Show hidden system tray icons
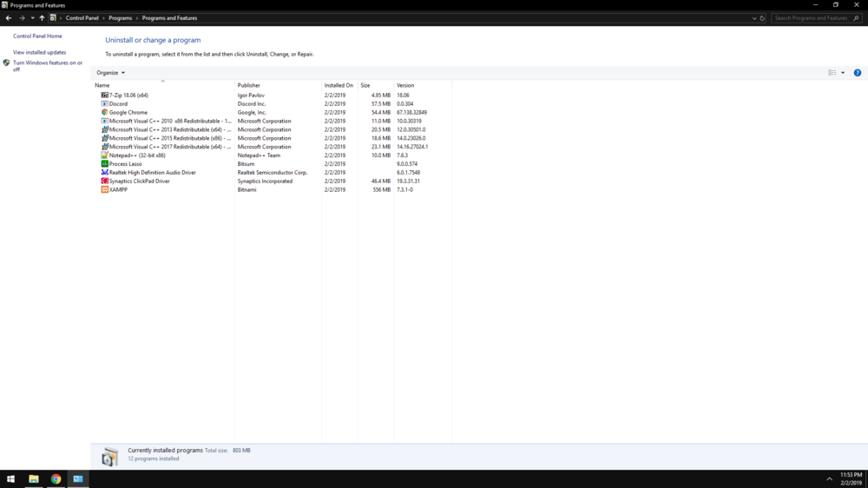The height and width of the screenshot is (488, 868). (829, 479)
